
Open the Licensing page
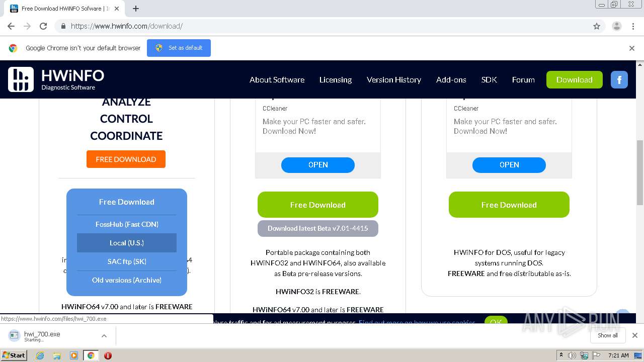click(336, 79)
